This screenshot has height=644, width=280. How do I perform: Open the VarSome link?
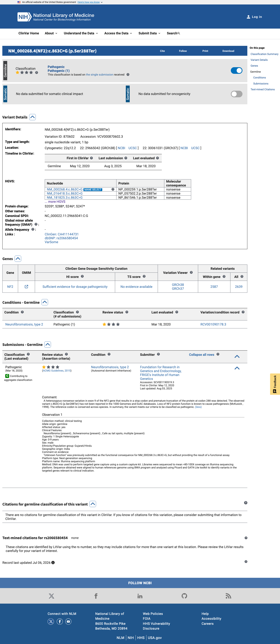51,242
